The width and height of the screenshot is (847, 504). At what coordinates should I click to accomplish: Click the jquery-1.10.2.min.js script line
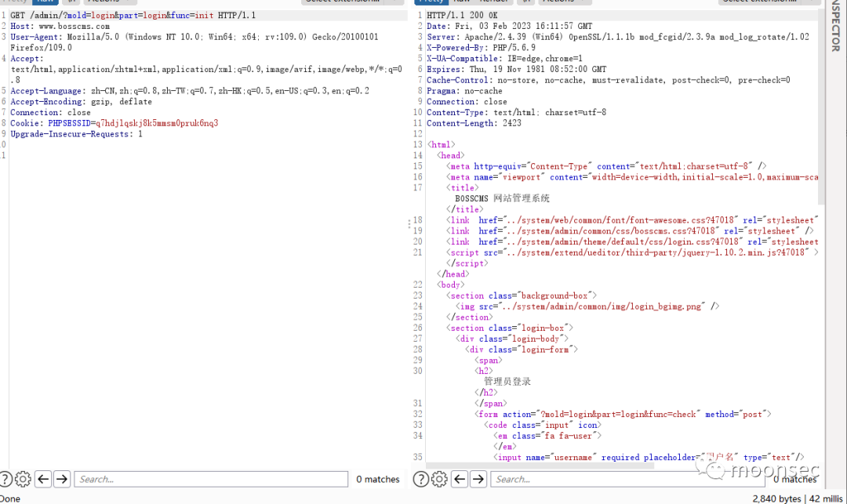click(x=632, y=252)
